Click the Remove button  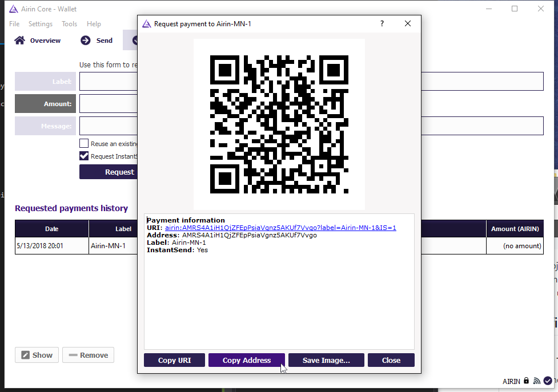[89, 355]
